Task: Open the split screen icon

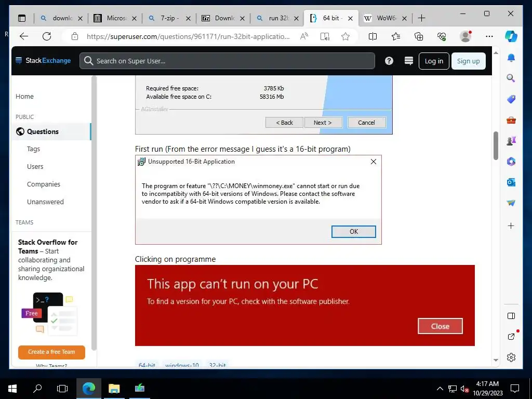Action: click(373, 36)
